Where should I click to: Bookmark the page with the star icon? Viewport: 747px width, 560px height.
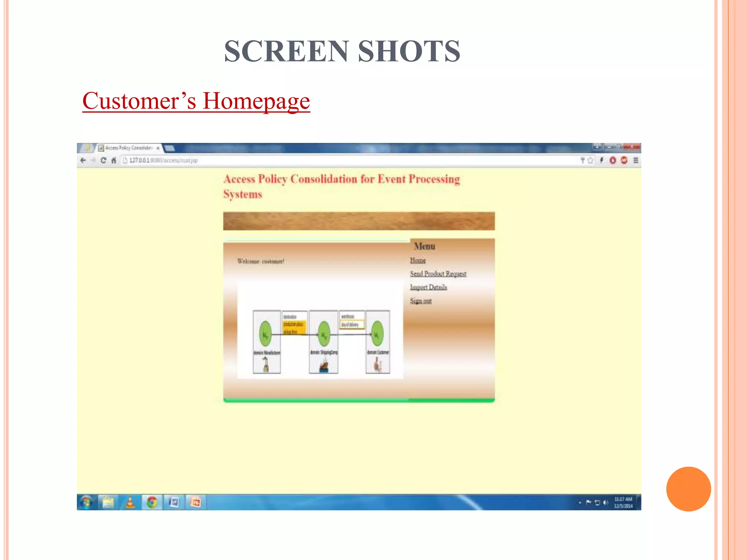pos(591,160)
